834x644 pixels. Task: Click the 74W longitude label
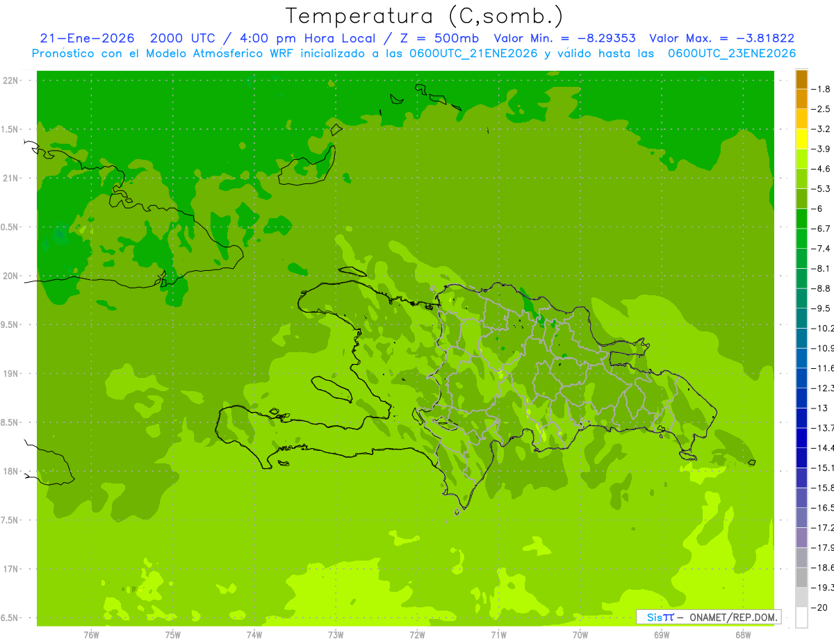254,635
